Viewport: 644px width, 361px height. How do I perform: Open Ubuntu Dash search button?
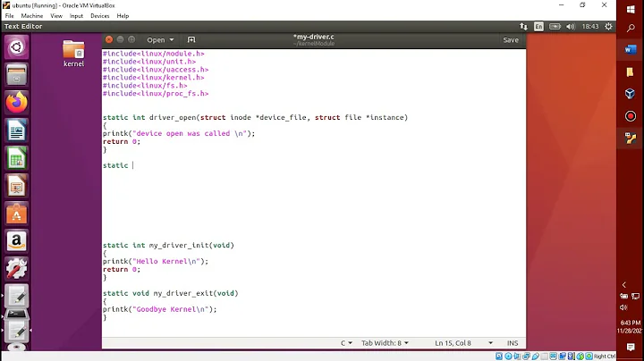[x=16, y=46]
